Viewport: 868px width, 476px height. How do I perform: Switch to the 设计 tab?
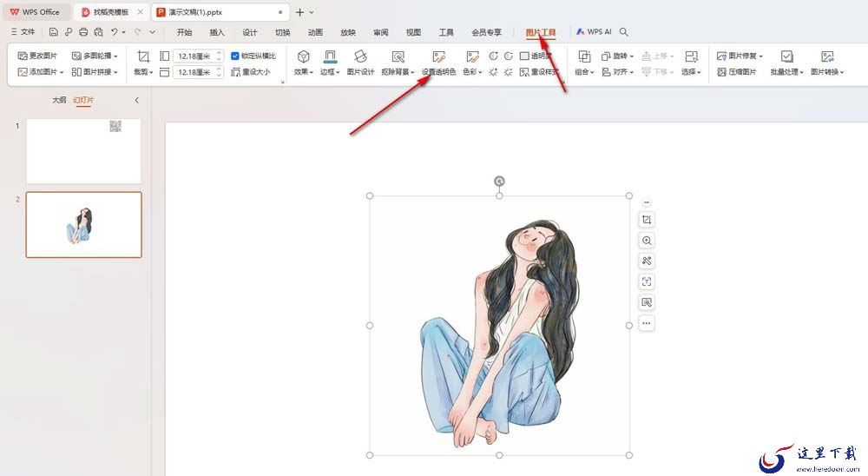click(x=250, y=32)
